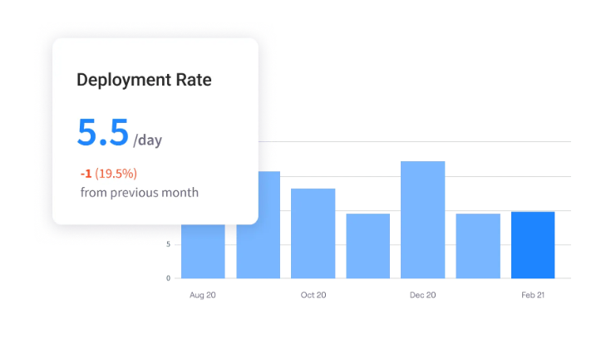Click the '/day' unit label
Image resolution: width=611 pixels, height=364 pixels.
[147, 140]
